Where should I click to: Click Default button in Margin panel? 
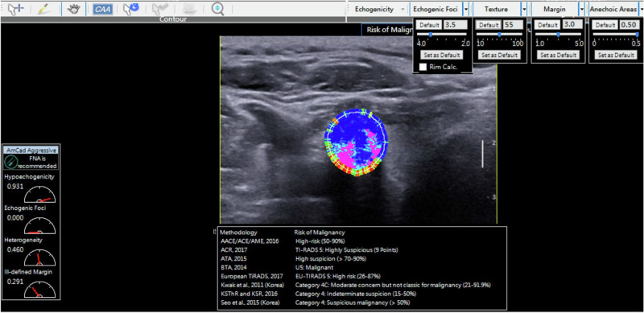click(547, 25)
